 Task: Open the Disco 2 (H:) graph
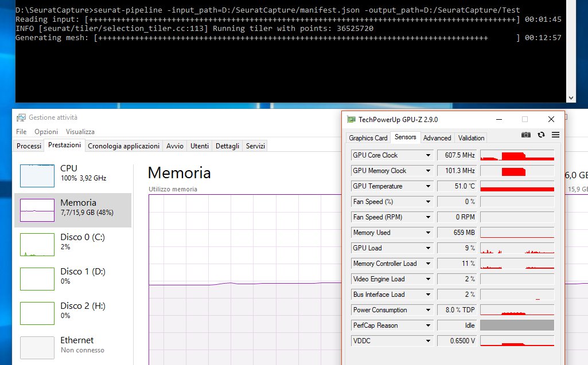[37, 313]
